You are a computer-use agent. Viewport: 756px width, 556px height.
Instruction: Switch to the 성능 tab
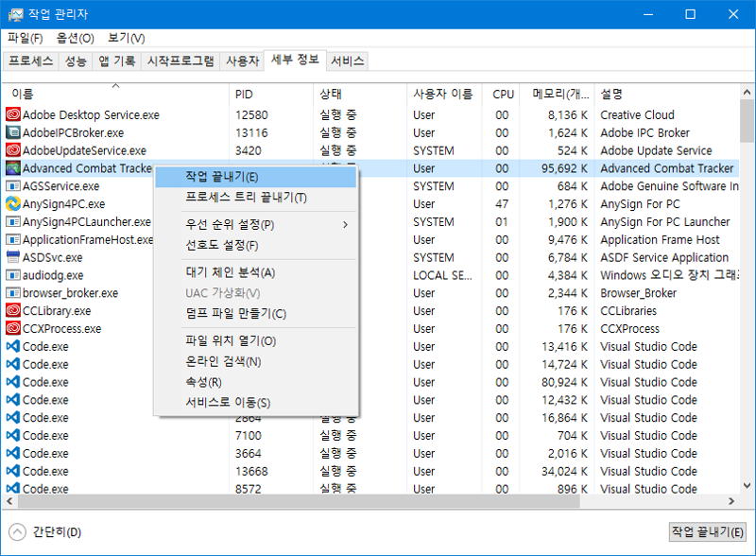coord(76,61)
